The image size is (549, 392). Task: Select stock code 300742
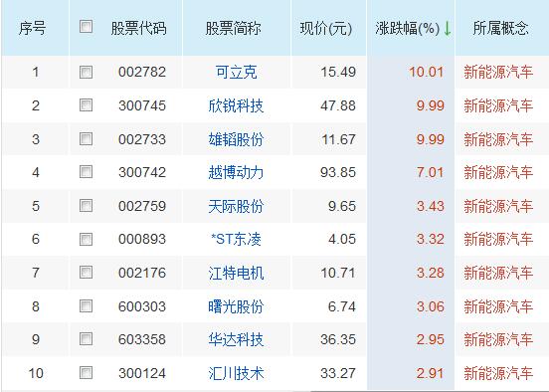click(x=142, y=172)
